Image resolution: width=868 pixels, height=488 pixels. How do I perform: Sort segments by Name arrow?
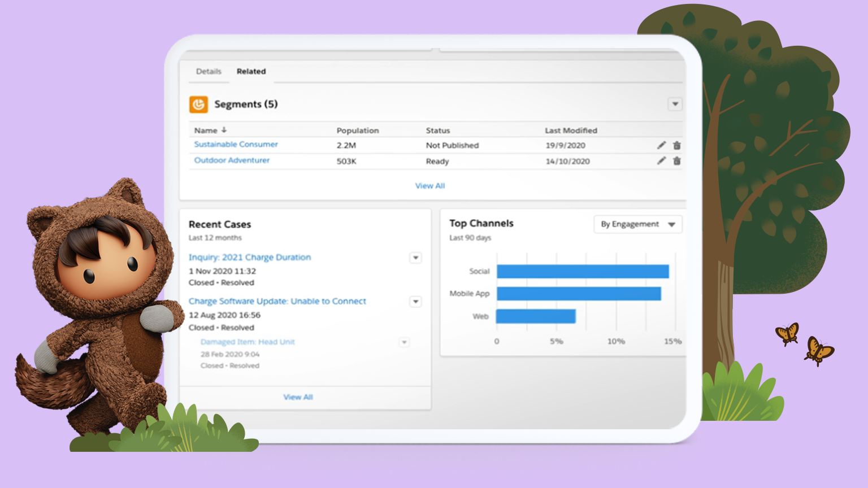224,130
